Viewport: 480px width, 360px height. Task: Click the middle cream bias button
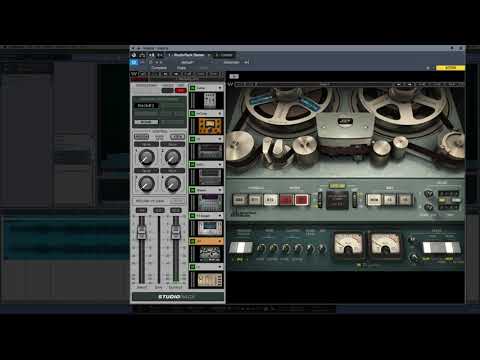tap(389, 200)
